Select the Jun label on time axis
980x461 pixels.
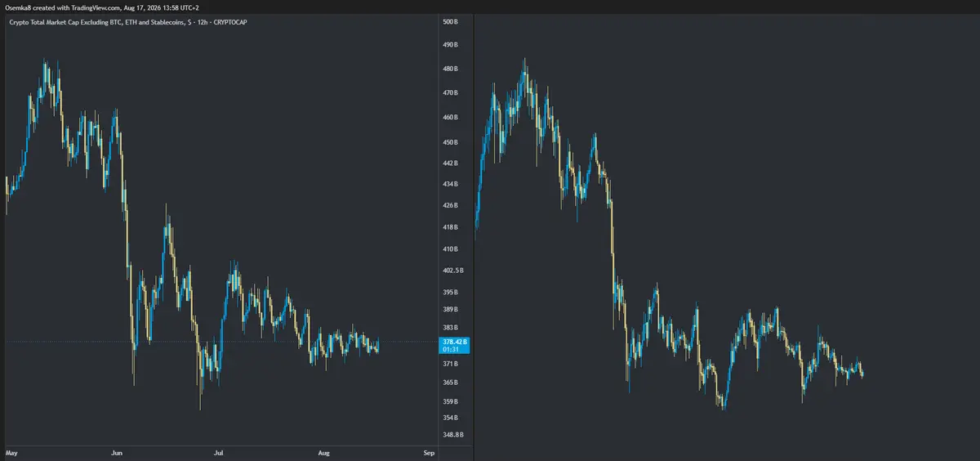[x=116, y=452]
